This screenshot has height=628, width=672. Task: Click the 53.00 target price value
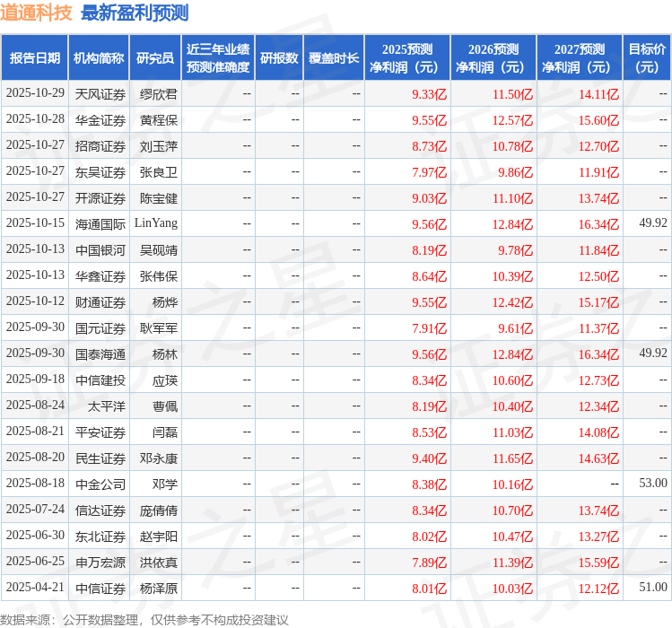pyautogui.click(x=653, y=483)
